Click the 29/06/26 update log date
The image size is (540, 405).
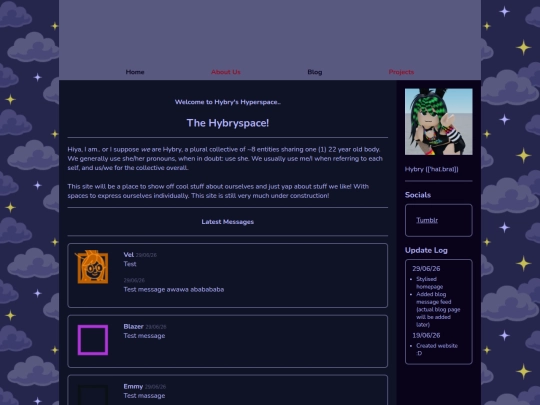(426, 269)
